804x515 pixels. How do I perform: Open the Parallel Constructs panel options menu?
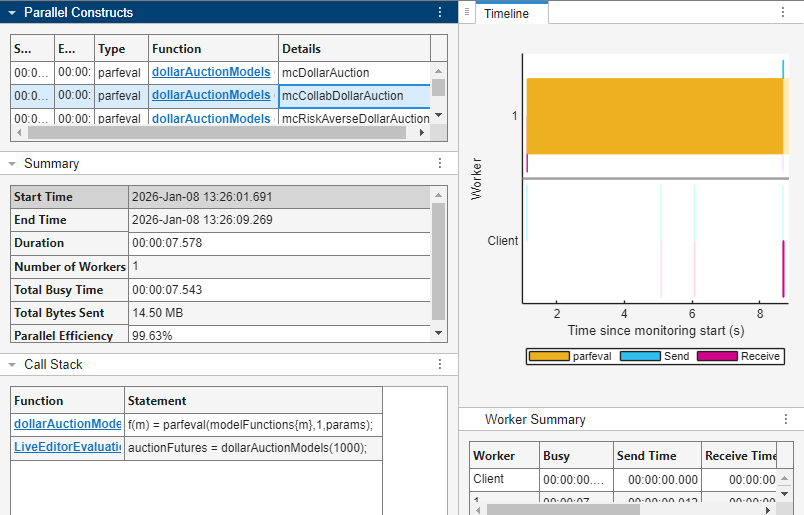(440, 12)
